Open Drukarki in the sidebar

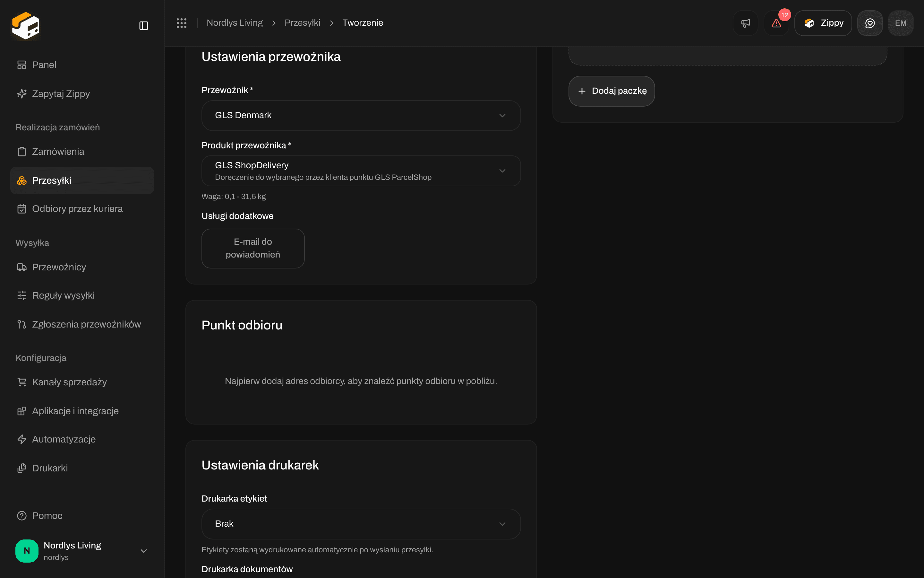(x=82, y=468)
